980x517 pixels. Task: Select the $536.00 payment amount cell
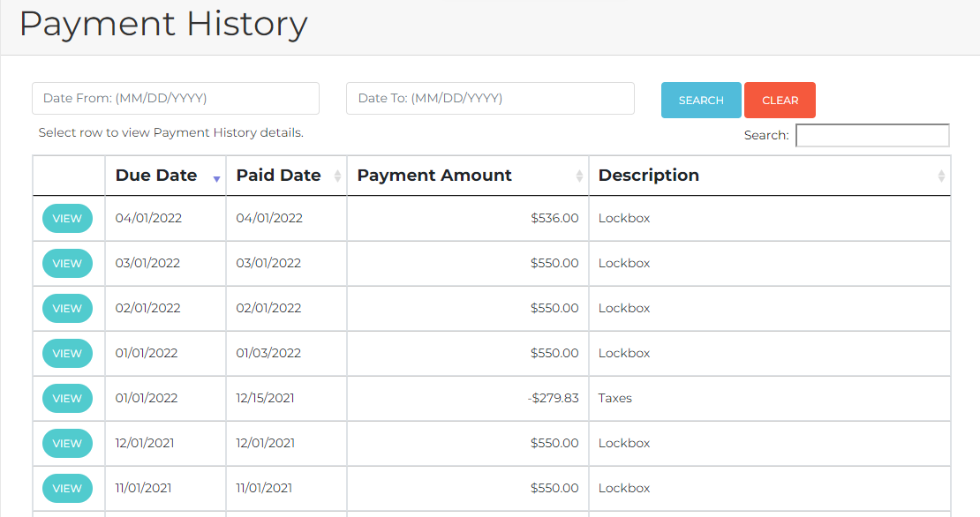point(554,218)
